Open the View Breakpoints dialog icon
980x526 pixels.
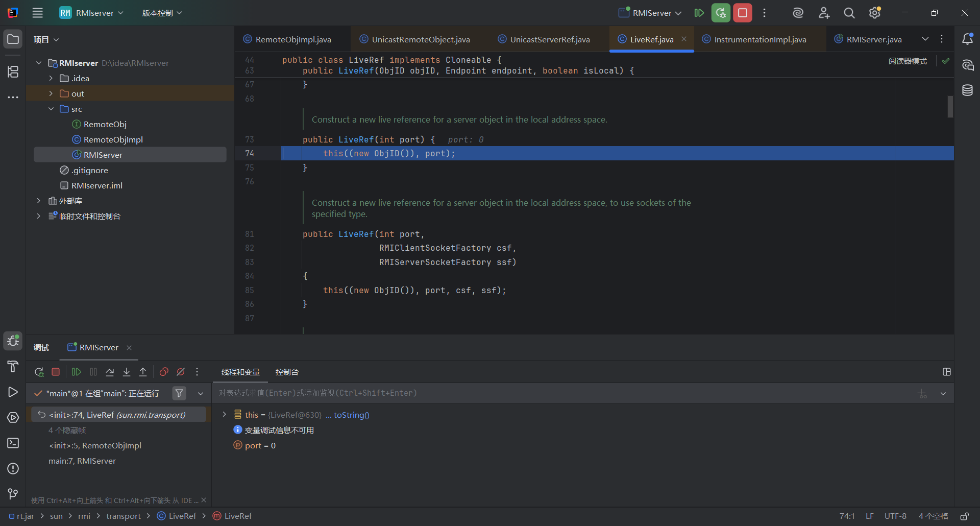point(164,372)
